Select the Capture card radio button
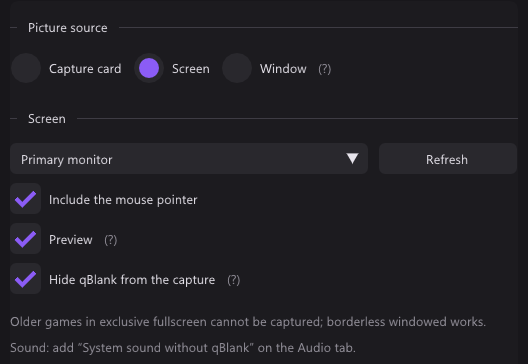 [x=26, y=68]
